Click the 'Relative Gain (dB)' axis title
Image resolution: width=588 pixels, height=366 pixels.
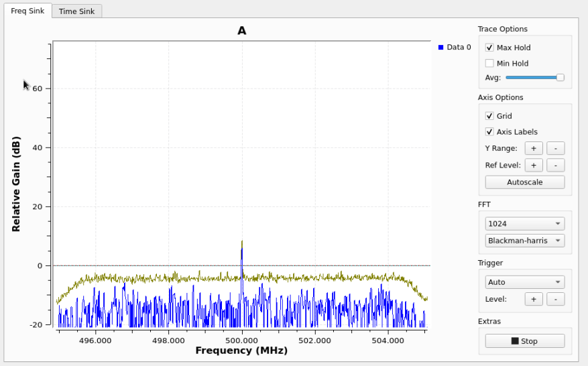[15, 184]
